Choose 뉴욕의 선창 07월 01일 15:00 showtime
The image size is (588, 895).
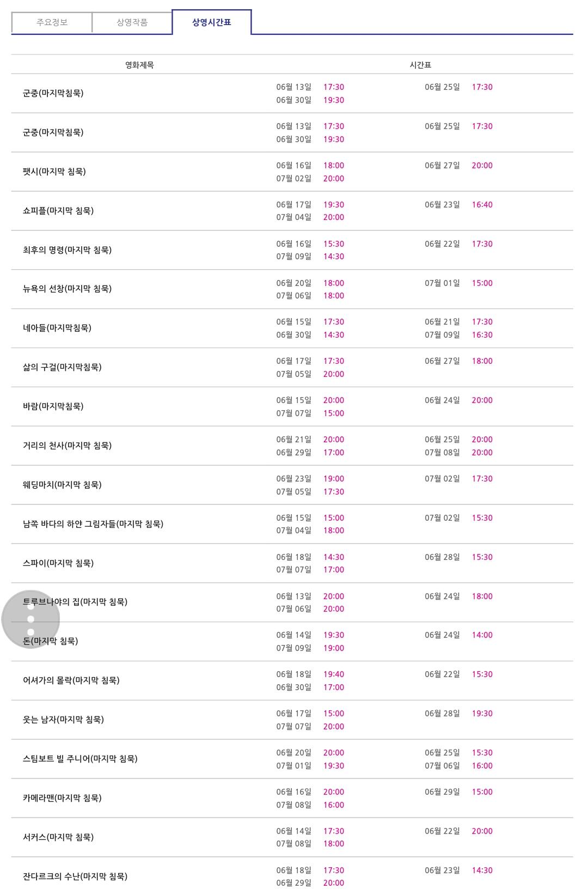(482, 283)
